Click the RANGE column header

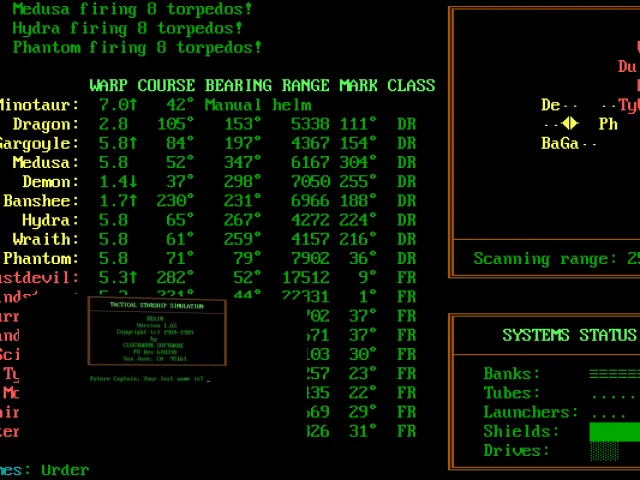305,86
